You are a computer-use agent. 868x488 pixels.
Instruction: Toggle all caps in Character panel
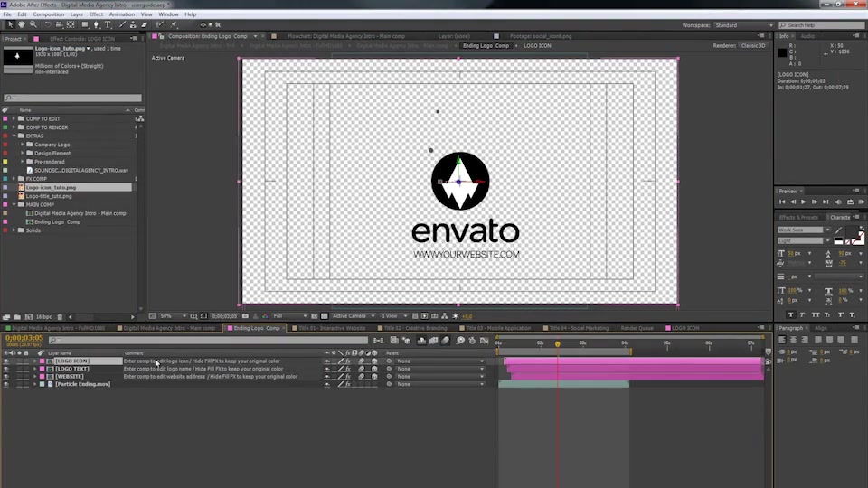pos(816,314)
